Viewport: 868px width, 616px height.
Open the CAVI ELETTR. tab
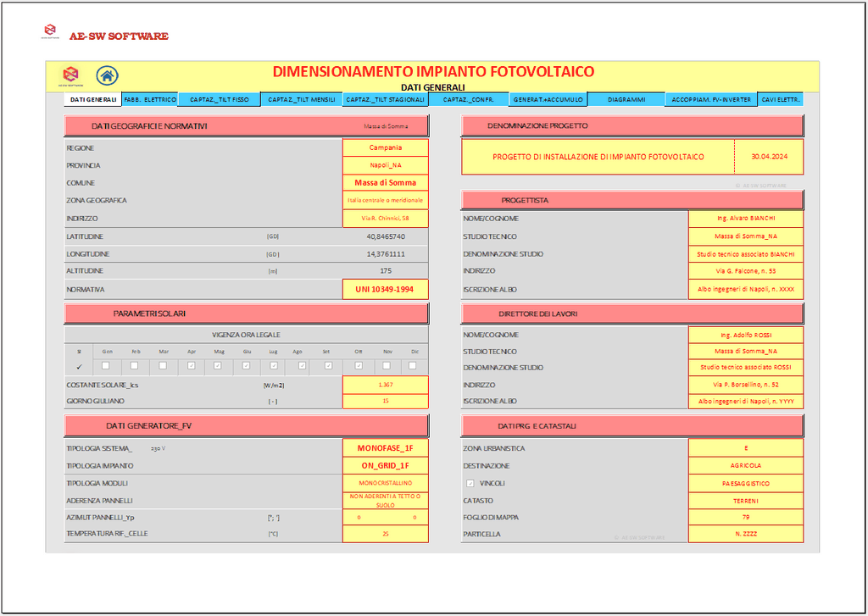[781, 99]
